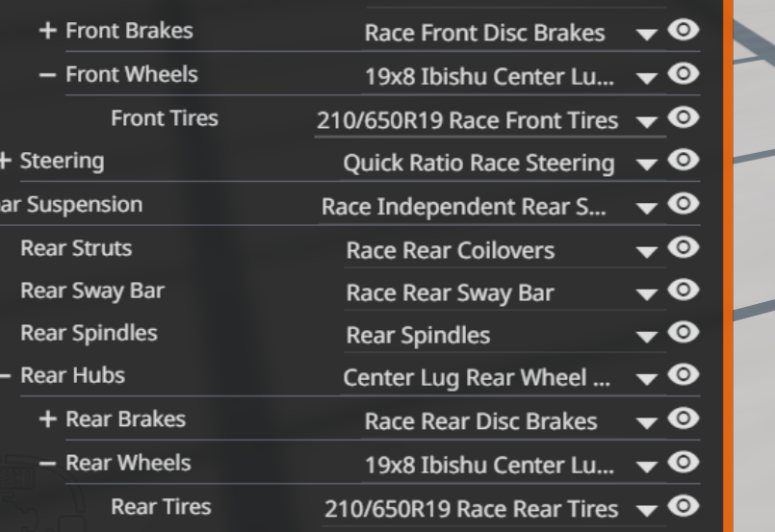The height and width of the screenshot is (532, 775).
Task: Click eye icon next to Race Rear Coilovers
Action: click(684, 247)
